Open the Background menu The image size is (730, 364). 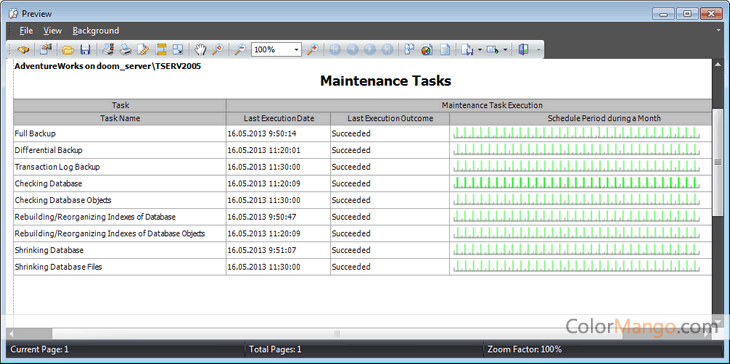(96, 31)
